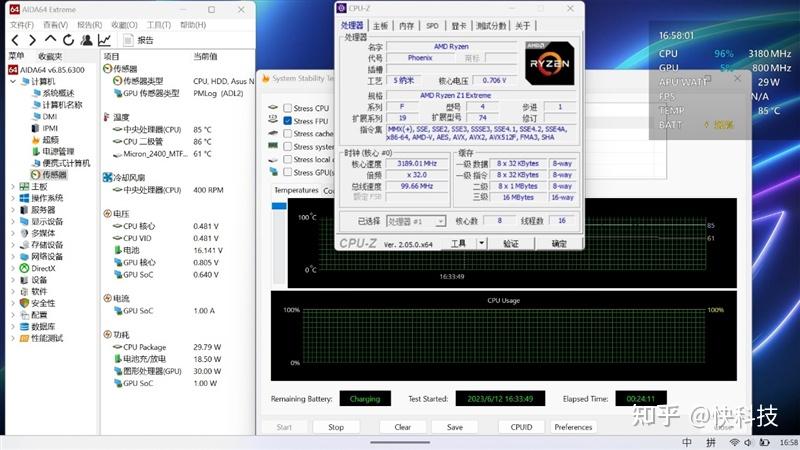Image resolution: width=800 pixels, height=450 pixels.
Task: Go back with AIDA64 back arrow
Action: (15, 40)
